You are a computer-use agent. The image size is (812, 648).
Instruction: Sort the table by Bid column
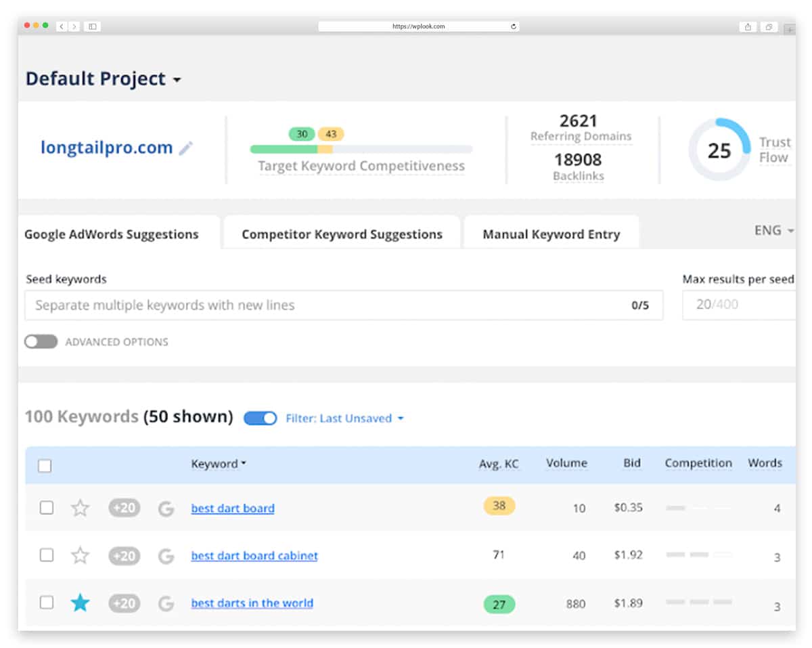(632, 463)
